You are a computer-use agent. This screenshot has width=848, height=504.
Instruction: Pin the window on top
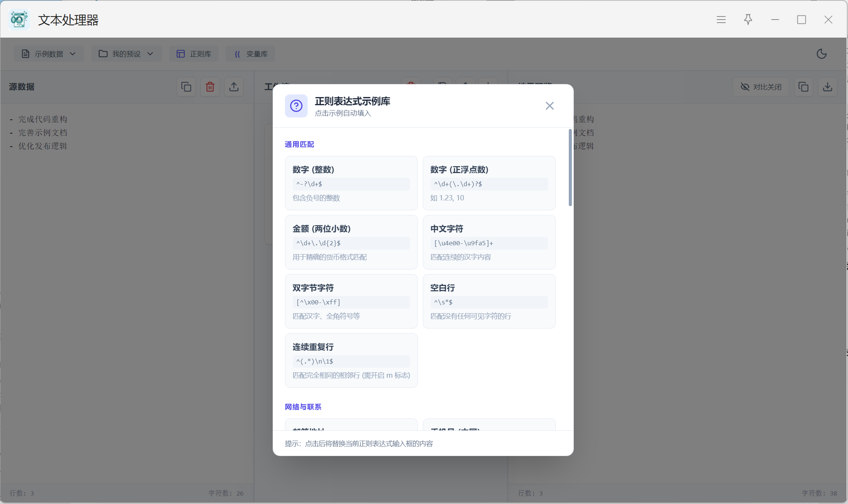click(748, 20)
